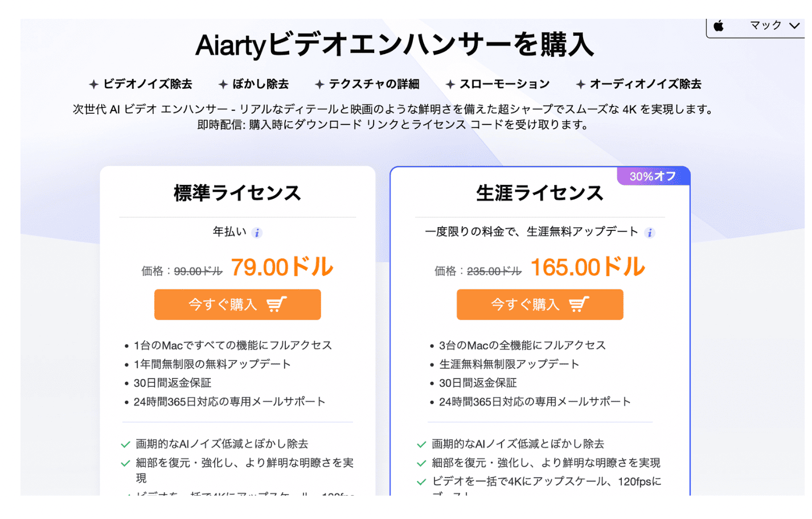
Task: Click テクスチャの詳細 feature label
Action: coord(374,84)
